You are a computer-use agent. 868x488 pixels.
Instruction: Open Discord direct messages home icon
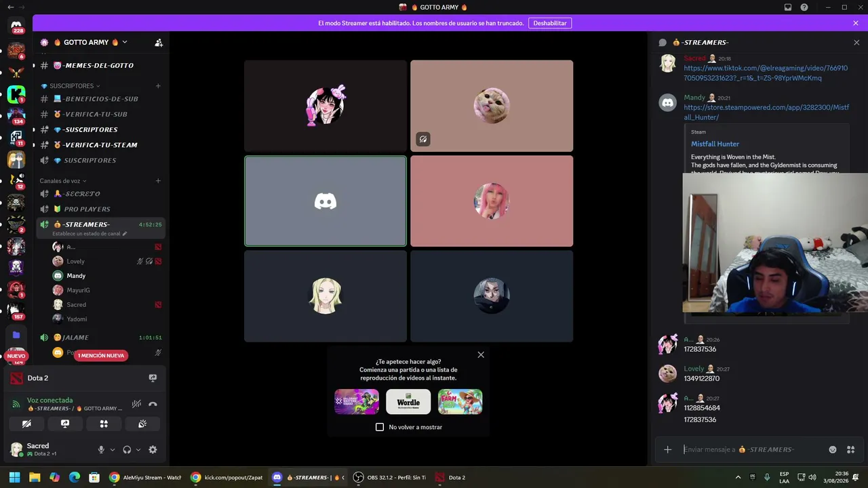coord(16,26)
